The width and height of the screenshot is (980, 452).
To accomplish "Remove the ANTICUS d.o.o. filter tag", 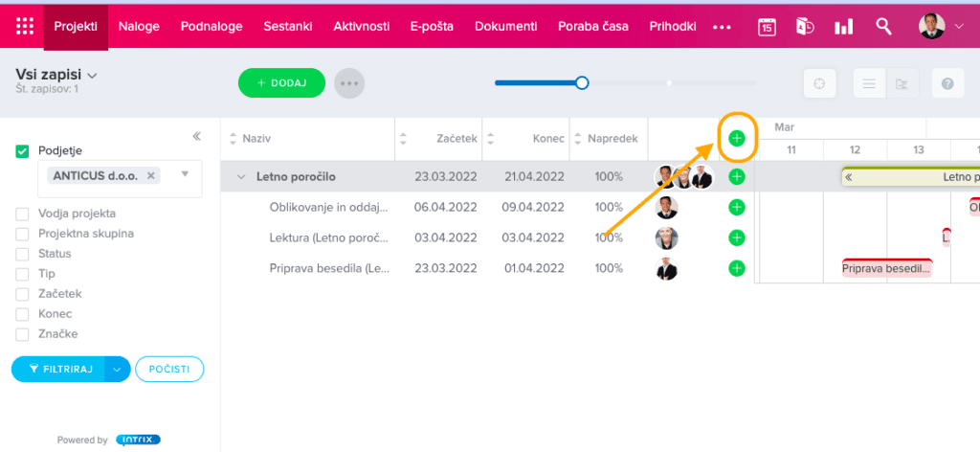I will click(151, 176).
